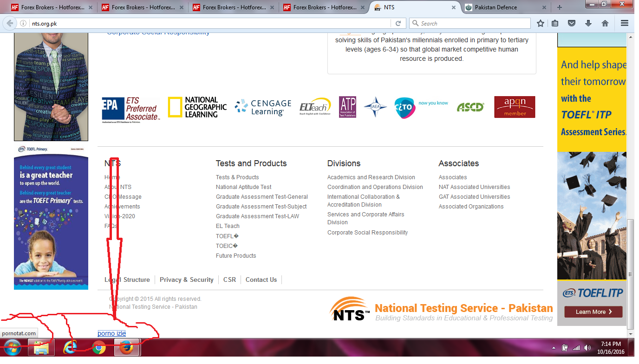Screen dimensions: 639x364
Task: Launch Google Chrome from taskbar
Action: (x=98, y=348)
